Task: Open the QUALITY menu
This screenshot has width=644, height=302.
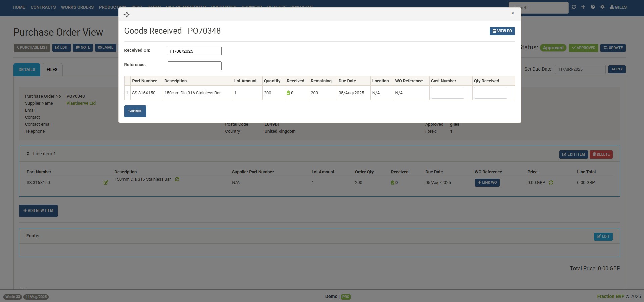Action: (276, 7)
